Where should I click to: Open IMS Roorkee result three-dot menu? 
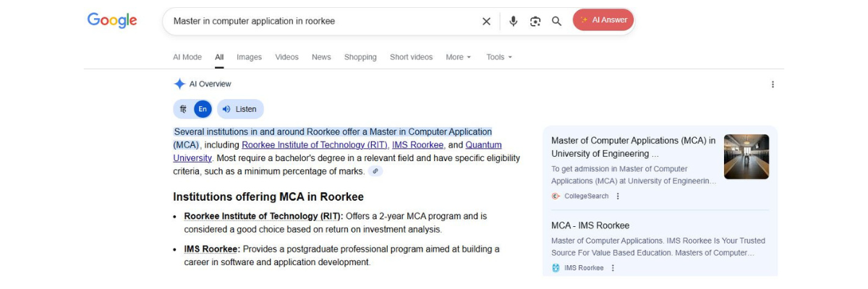[x=613, y=268]
